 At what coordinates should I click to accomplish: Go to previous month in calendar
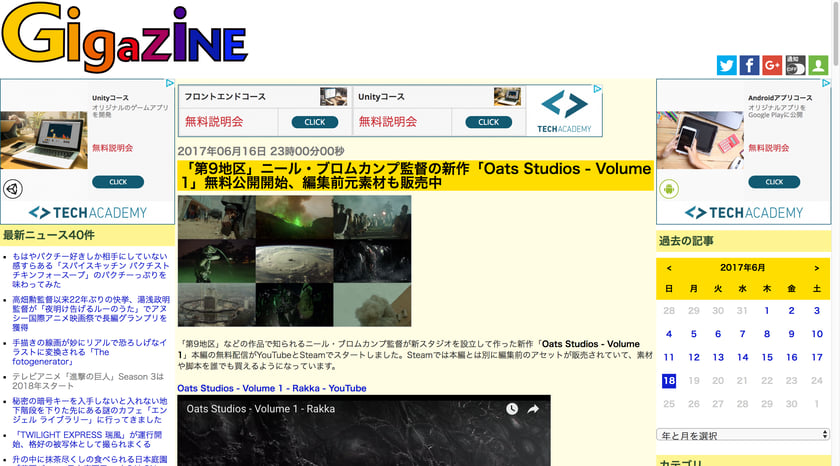point(669,268)
